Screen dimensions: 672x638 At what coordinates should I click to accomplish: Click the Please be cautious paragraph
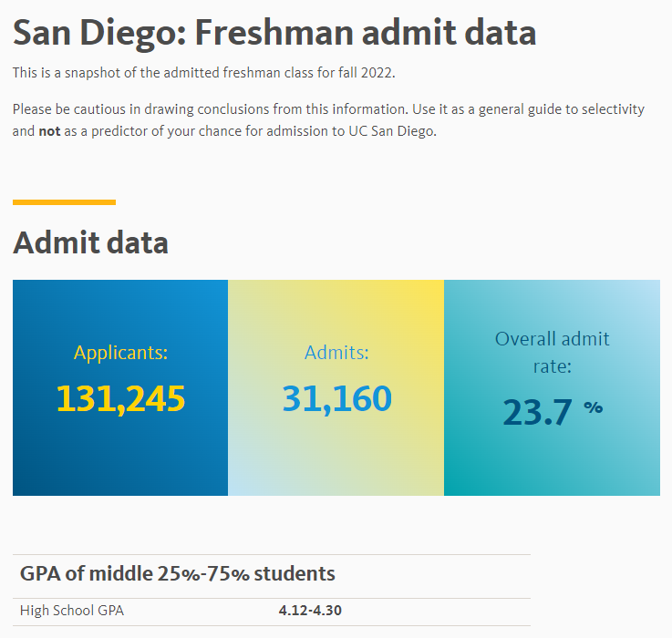click(x=328, y=120)
